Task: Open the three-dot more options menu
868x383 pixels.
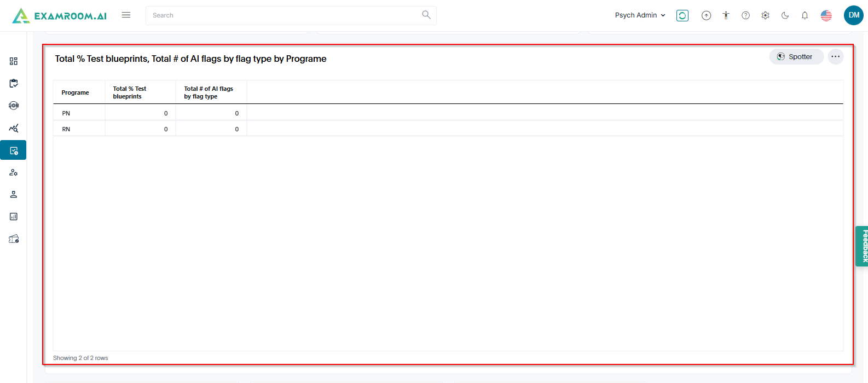Action: coord(836,57)
